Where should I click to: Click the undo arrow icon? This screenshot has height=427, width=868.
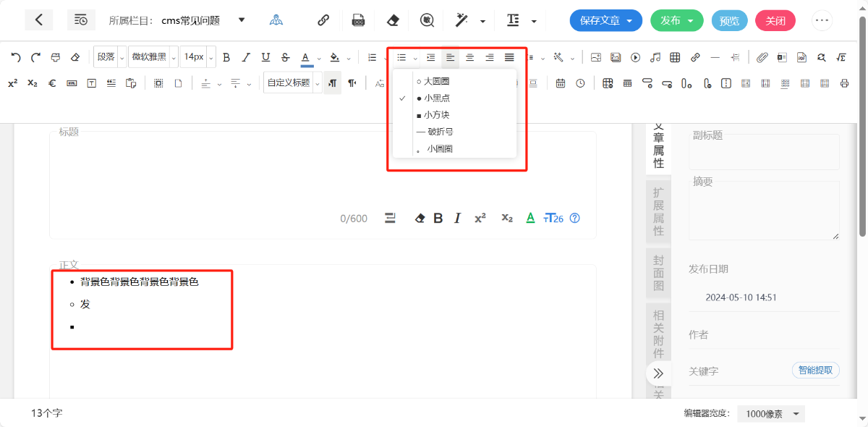pyautogui.click(x=16, y=57)
